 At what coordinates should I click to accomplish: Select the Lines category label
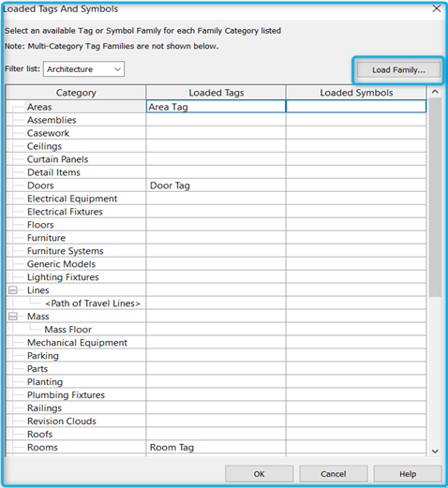pos(38,290)
